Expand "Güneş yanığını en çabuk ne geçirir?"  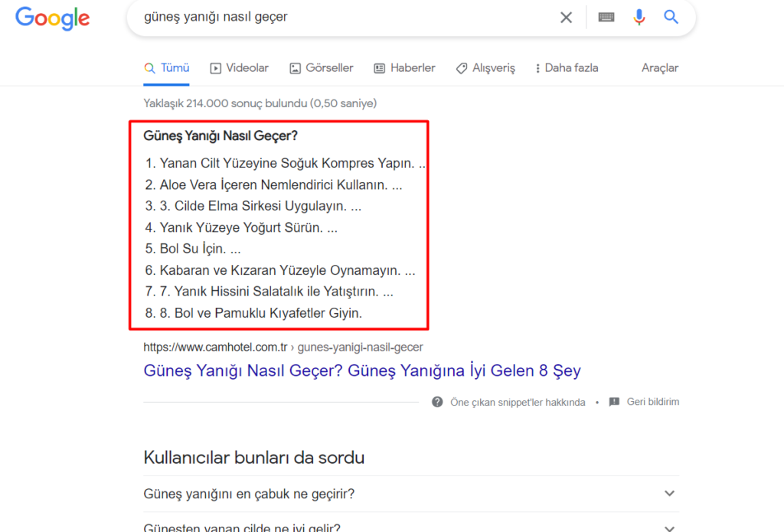click(670, 494)
